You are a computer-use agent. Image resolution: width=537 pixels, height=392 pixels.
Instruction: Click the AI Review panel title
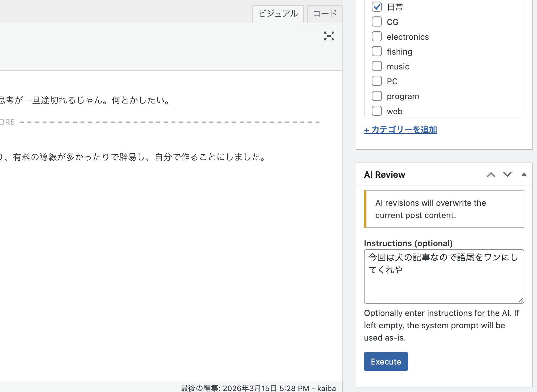(x=384, y=175)
